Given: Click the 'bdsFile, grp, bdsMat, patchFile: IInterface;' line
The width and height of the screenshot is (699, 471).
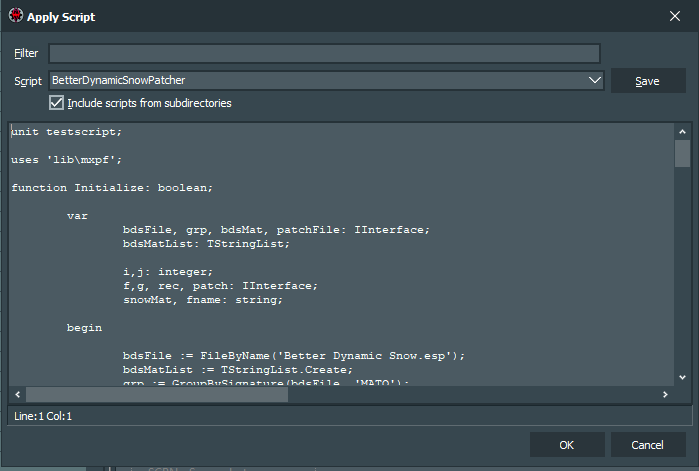Looking at the screenshot, I should coord(276,230).
